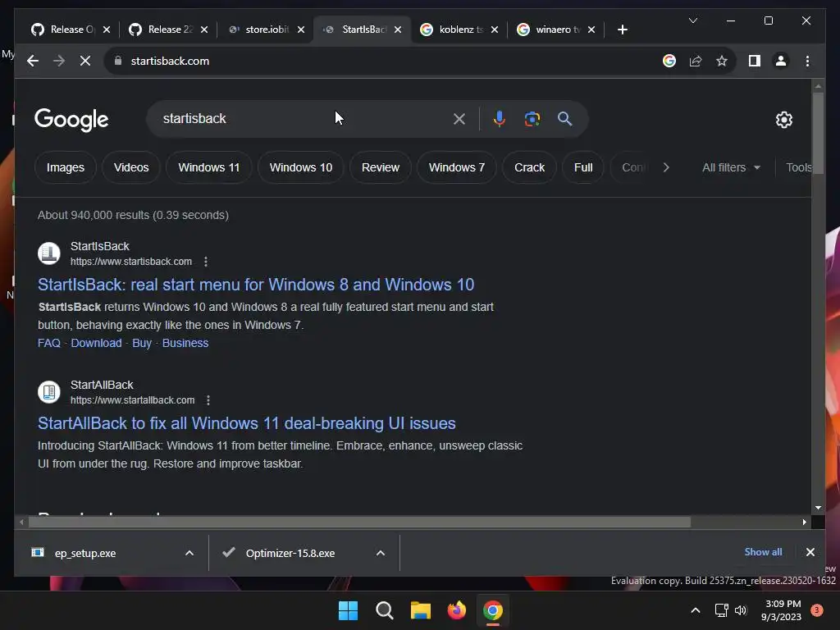The image size is (840, 630).
Task: Click the Google logo
Action: click(71, 120)
